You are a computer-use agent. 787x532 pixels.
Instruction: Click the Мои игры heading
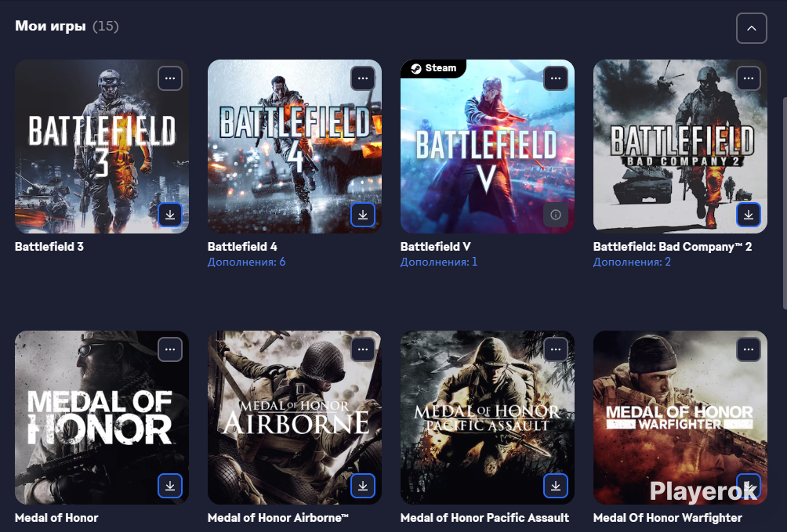pos(50,26)
